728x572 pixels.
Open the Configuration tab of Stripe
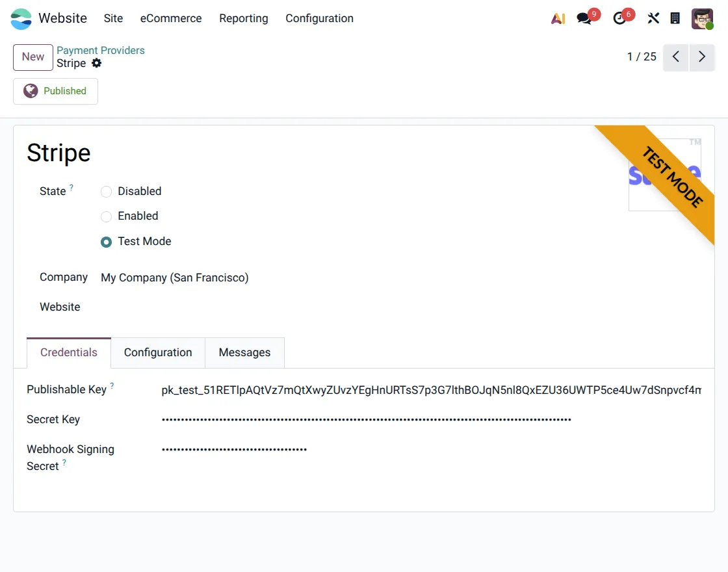tap(157, 352)
